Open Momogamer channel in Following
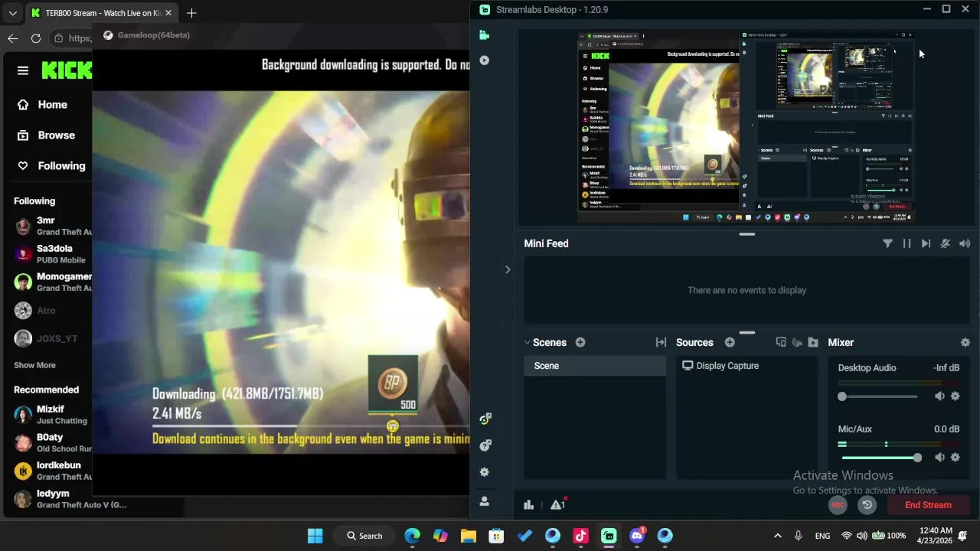The height and width of the screenshot is (551, 980). pos(52,282)
